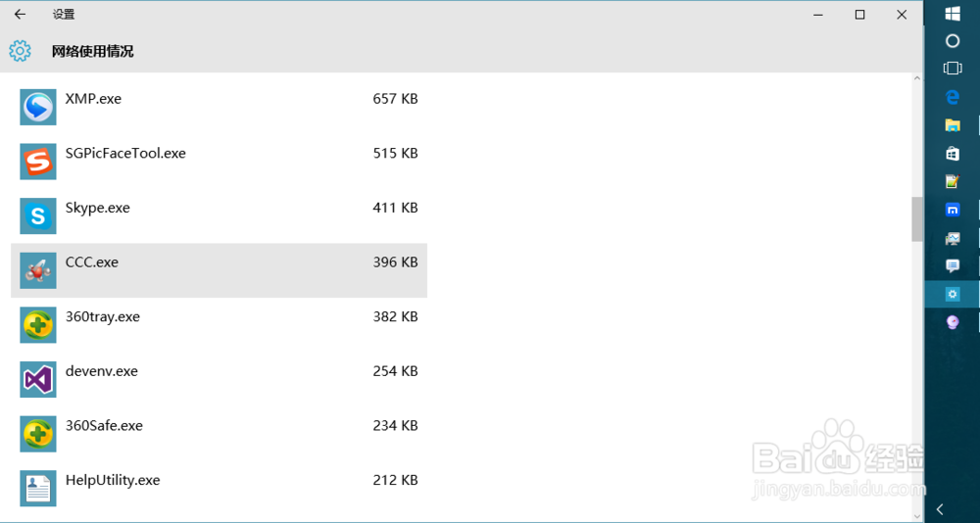Image resolution: width=980 pixels, height=523 pixels.
Task: Click the back arrow in Settings
Action: tap(20, 15)
